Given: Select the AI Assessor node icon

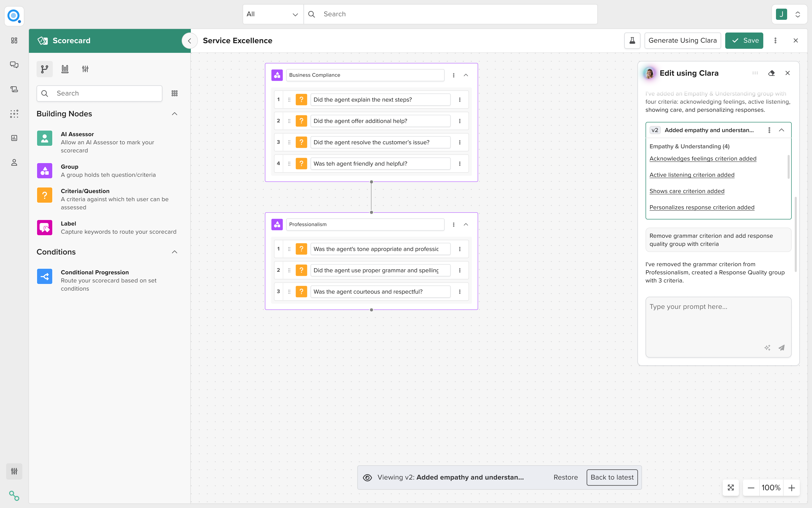Looking at the screenshot, I should point(45,138).
